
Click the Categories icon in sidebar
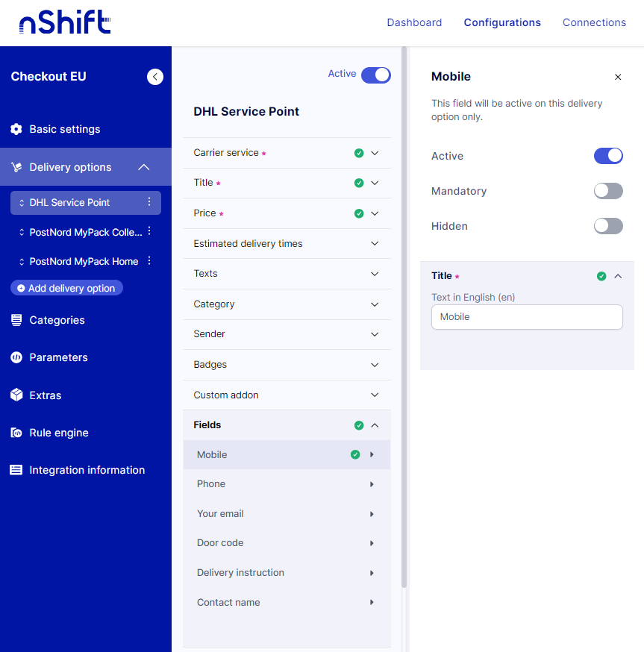(x=16, y=320)
